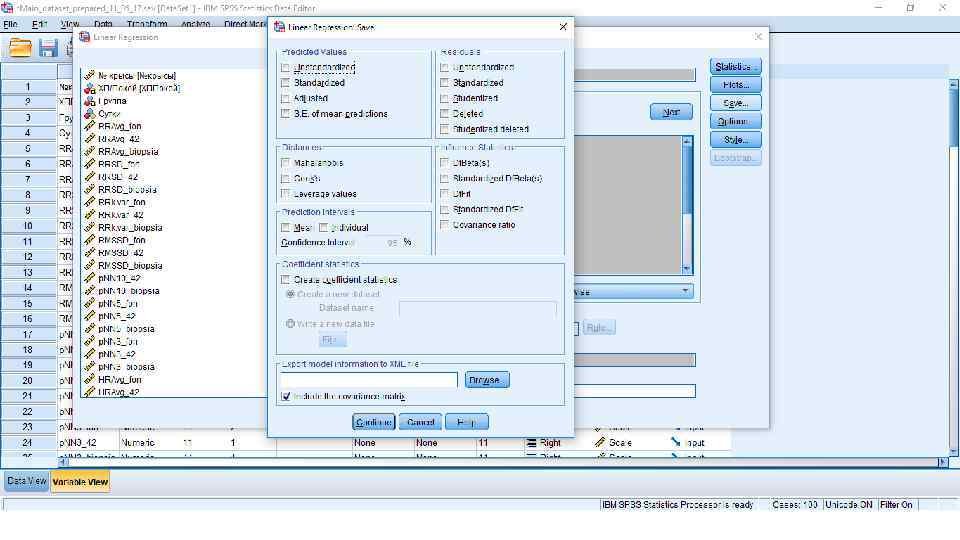Open Statistics... in Linear Regression window
This screenshot has width=960, height=540.
[735, 67]
